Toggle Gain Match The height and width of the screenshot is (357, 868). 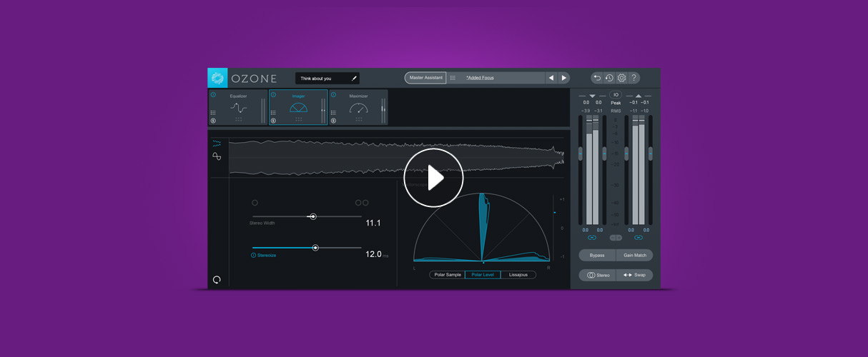634,255
